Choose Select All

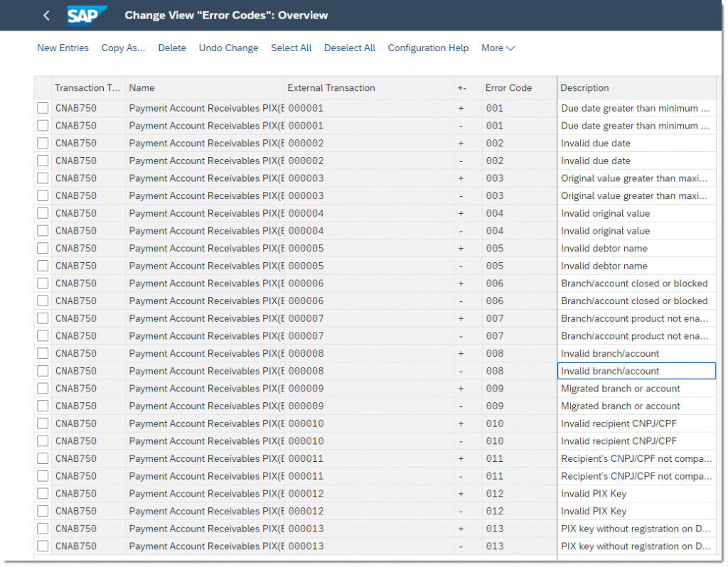(291, 48)
